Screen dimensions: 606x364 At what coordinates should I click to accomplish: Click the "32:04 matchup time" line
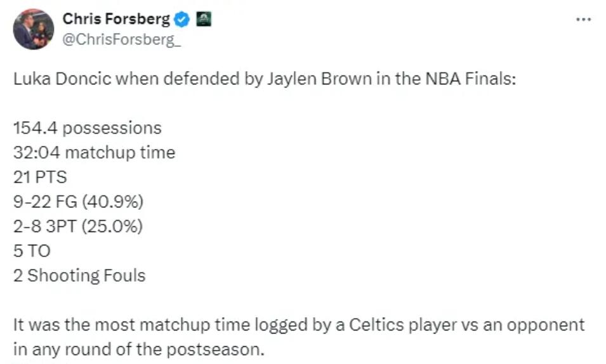[x=94, y=153]
